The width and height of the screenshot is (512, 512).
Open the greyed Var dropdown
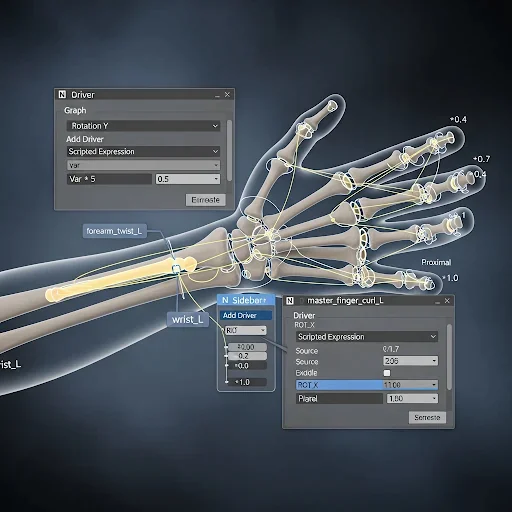point(143,165)
